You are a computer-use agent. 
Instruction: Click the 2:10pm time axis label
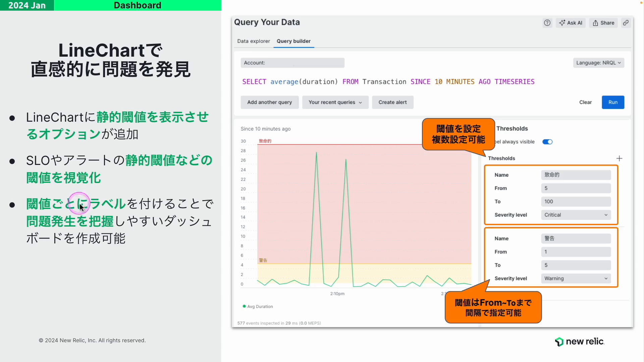pos(337,294)
